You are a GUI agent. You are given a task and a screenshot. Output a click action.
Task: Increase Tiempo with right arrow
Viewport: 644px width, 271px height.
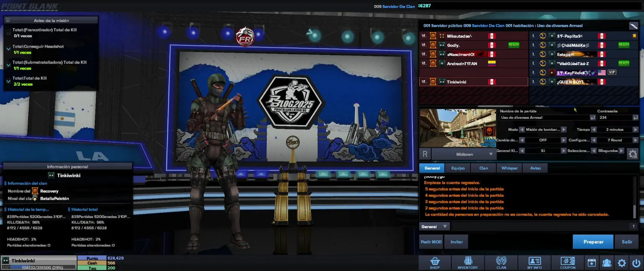point(635,129)
